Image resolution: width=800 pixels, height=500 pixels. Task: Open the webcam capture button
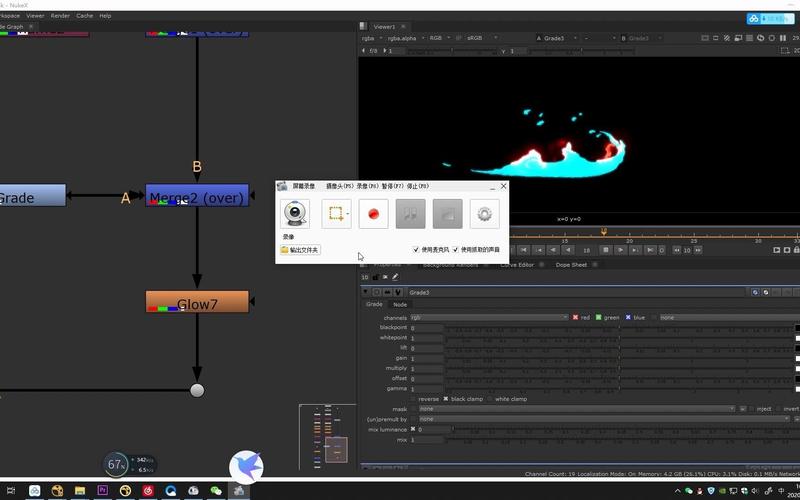point(295,214)
